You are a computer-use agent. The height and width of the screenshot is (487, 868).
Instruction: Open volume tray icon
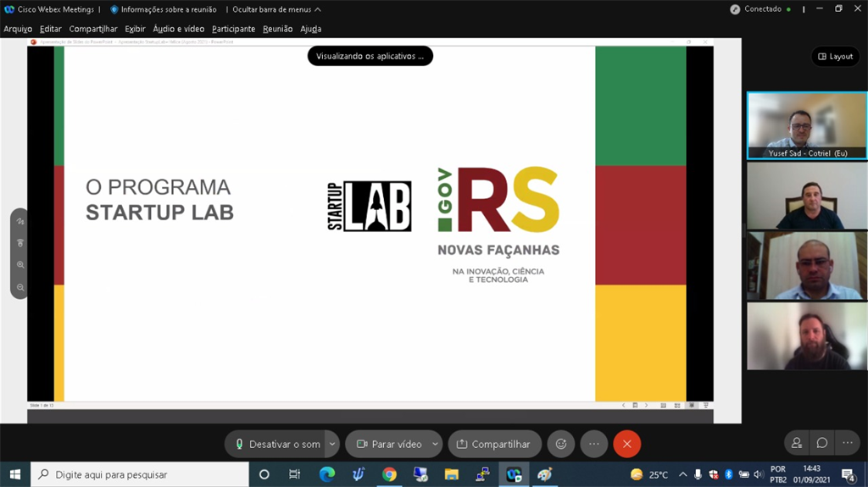point(759,474)
